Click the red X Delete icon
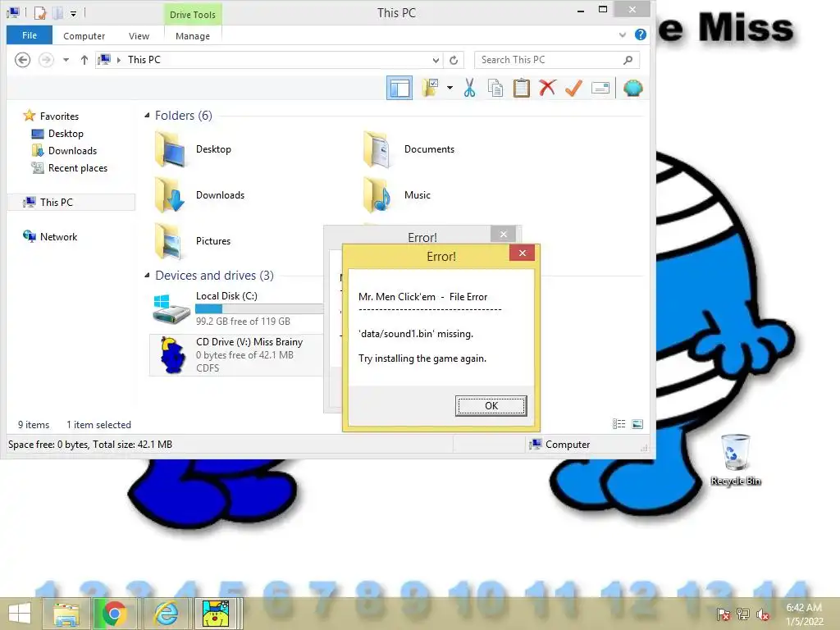 (x=547, y=88)
